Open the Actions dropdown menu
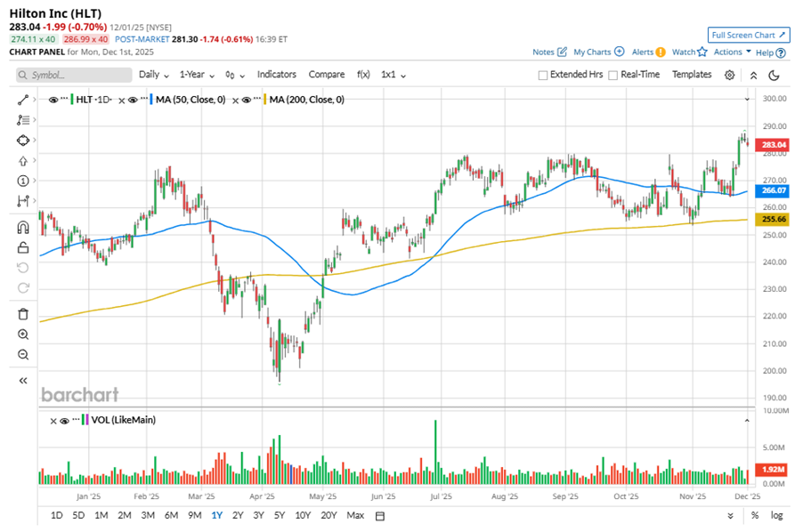This screenshot has height=532, width=803. pyautogui.click(x=732, y=52)
